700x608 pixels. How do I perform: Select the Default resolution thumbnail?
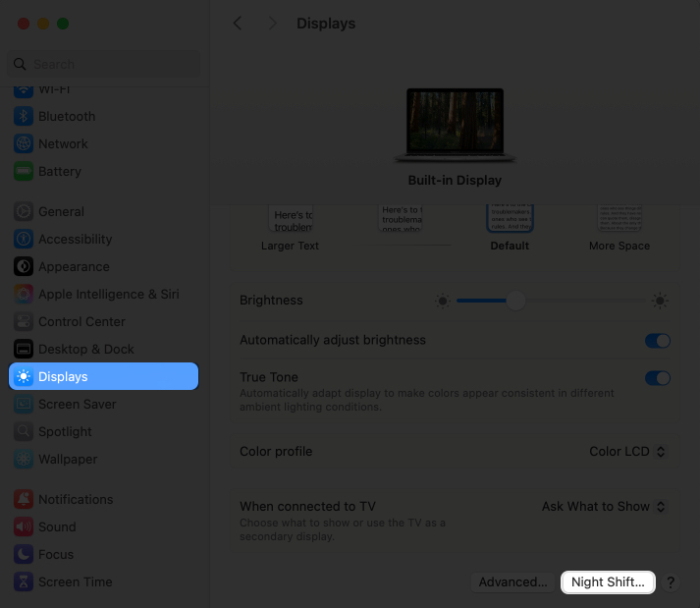[x=510, y=218]
